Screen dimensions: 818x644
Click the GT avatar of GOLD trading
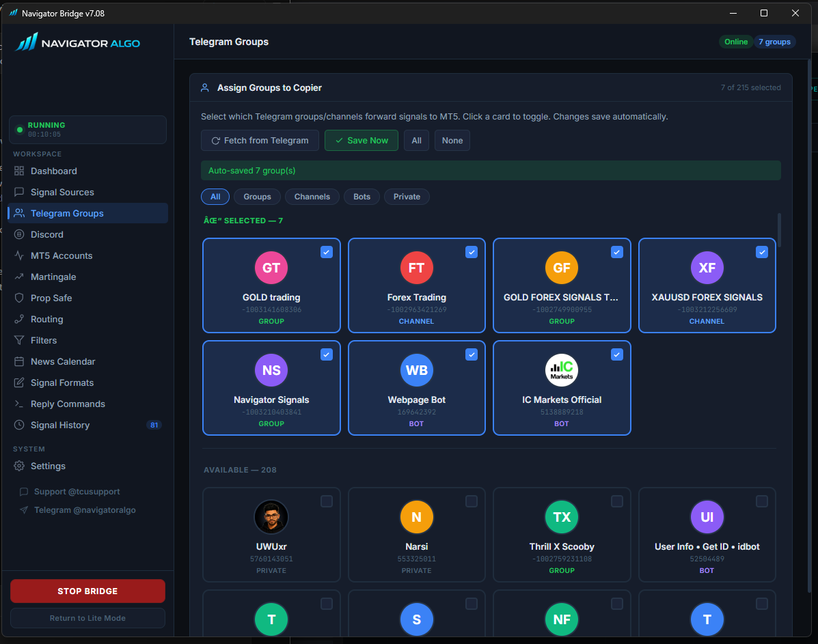tap(271, 268)
